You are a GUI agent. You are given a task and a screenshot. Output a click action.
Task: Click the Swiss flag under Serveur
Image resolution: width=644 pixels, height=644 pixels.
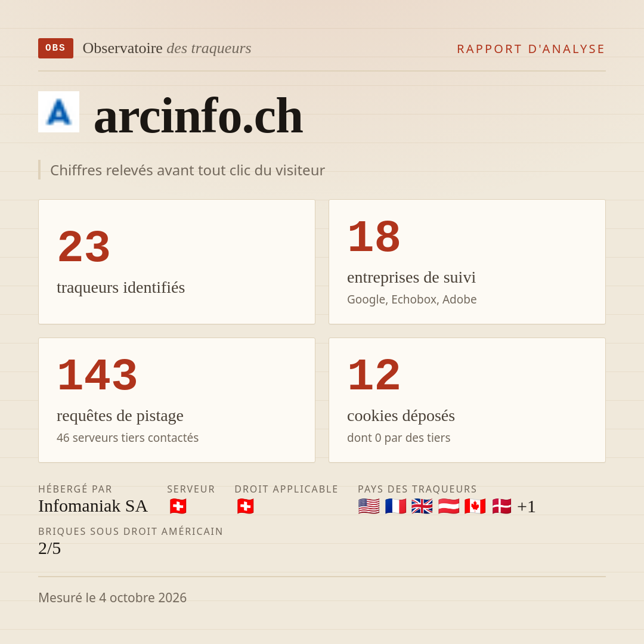coord(178,506)
